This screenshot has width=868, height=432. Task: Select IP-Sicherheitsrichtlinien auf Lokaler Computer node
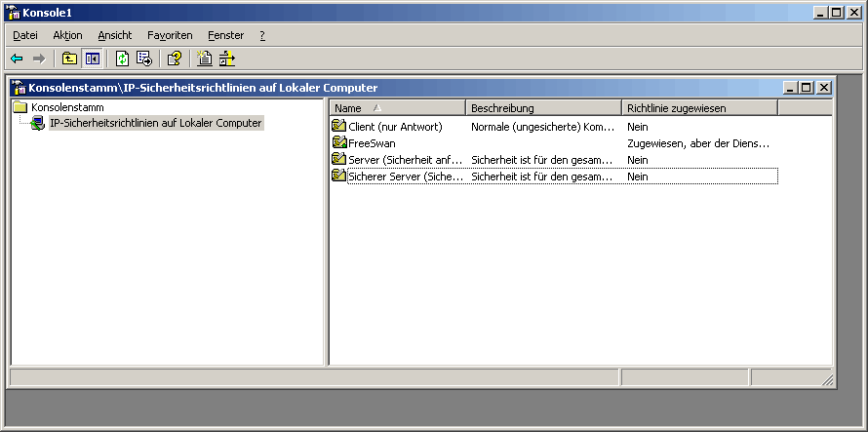[x=155, y=123]
